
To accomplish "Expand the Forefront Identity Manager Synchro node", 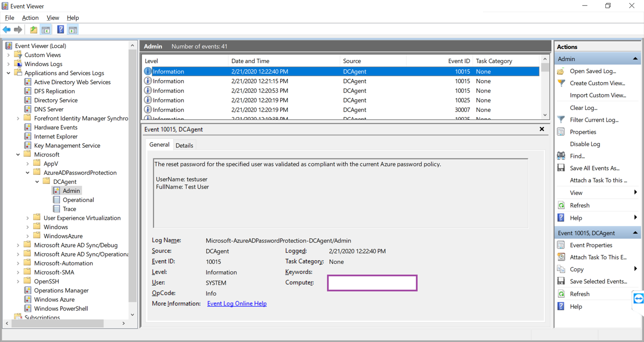I will (x=18, y=119).
